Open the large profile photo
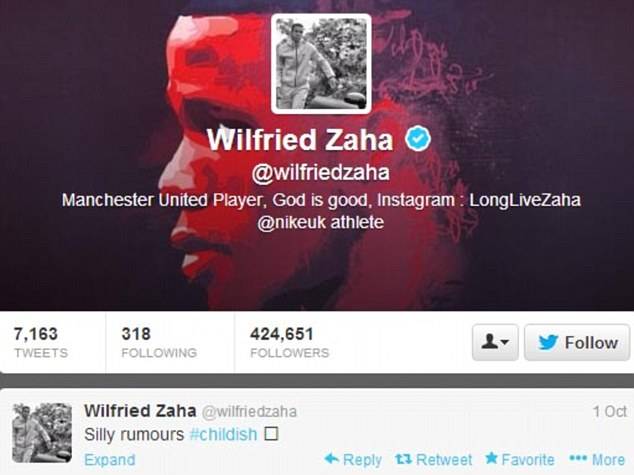This screenshot has height=475, width=634. click(x=321, y=64)
